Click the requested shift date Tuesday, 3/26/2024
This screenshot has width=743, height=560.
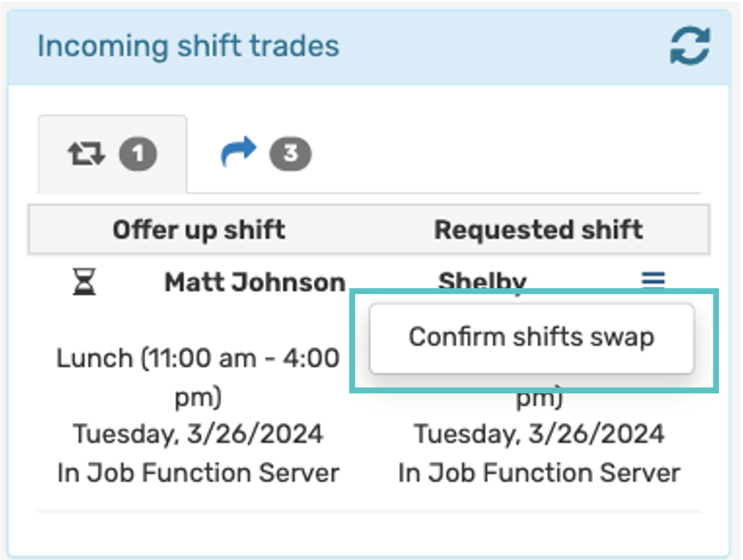pos(539,434)
